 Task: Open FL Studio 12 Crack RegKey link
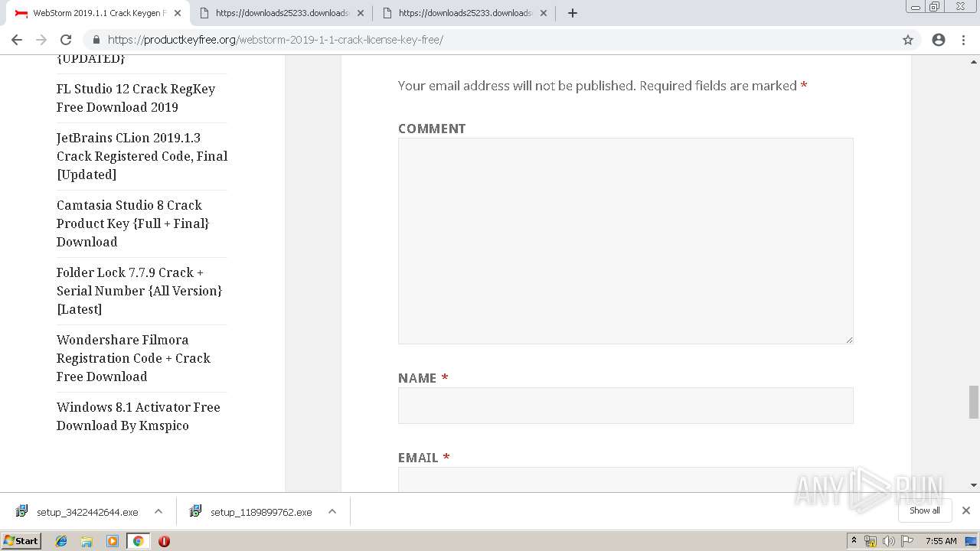[136, 98]
